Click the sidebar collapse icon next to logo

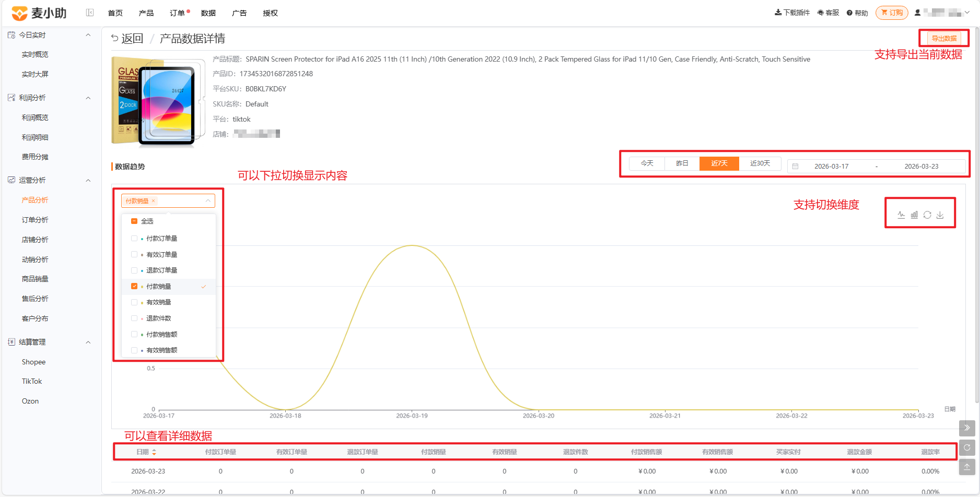90,13
